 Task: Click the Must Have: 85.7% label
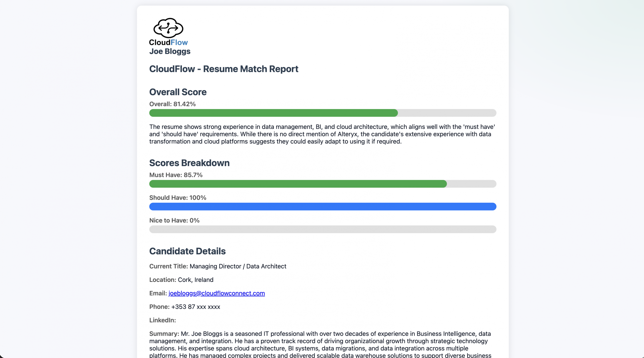(176, 175)
